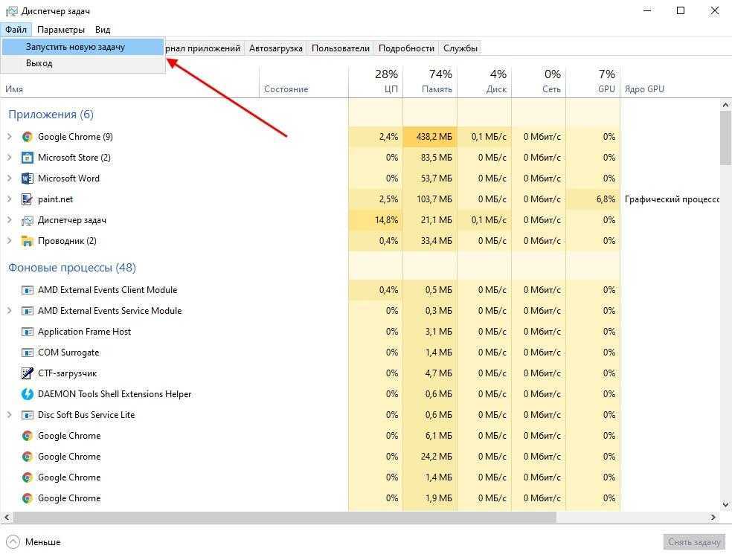The height and width of the screenshot is (560, 732).
Task: Click the Проводник (2) folder icon
Action: tap(27, 241)
